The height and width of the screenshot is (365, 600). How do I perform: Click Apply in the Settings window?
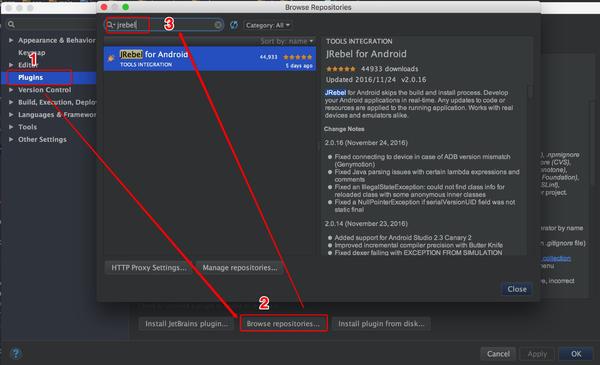tap(537, 354)
